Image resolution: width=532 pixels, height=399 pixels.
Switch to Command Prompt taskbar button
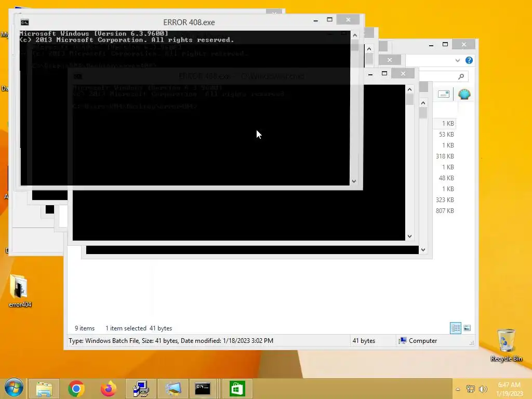pos(203,389)
